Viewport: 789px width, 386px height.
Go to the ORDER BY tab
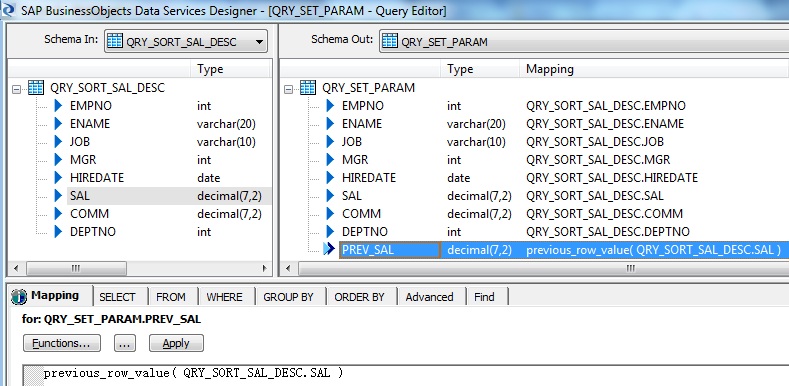pyautogui.click(x=359, y=297)
